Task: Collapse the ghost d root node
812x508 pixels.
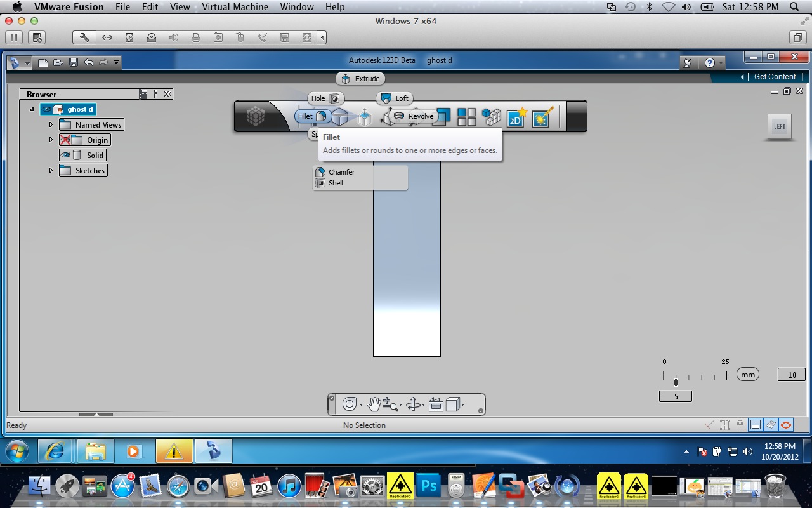Action: click(32, 109)
